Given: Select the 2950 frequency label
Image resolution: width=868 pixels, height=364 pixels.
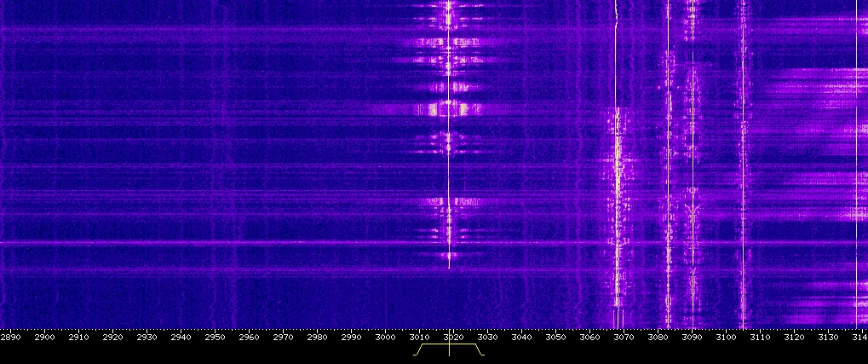Looking at the screenshot, I should [215, 337].
